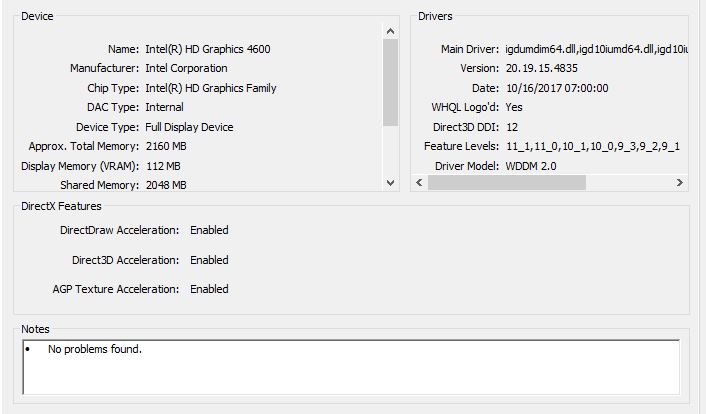Viewport: 706px width, 414px height.
Task: Click the Manufacturer value Intel Corporation
Action: click(x=186, y=68)
